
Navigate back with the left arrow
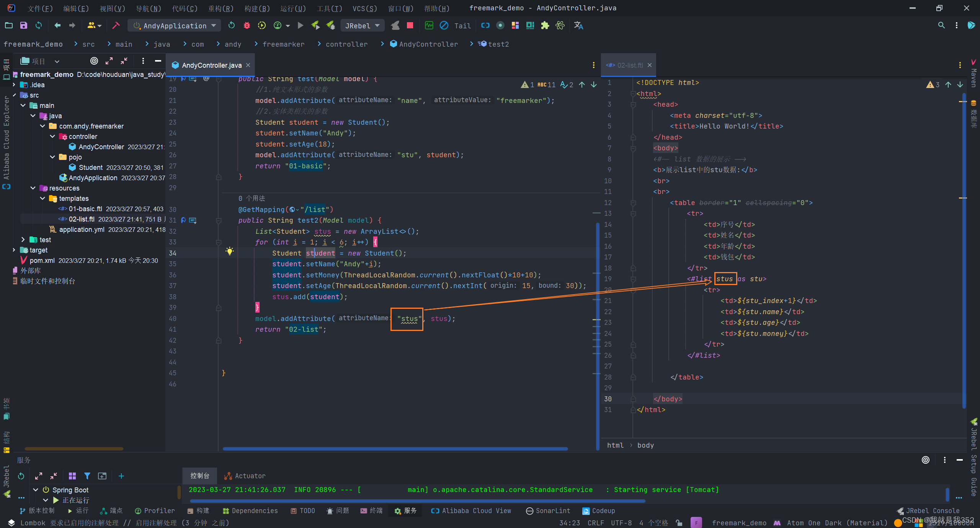coord(57,26)
